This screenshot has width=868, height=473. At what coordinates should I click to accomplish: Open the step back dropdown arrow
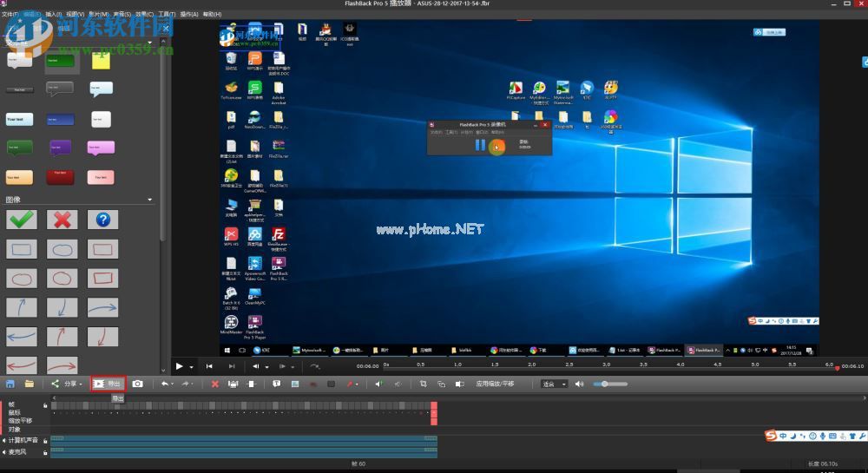tap(266, 366)
